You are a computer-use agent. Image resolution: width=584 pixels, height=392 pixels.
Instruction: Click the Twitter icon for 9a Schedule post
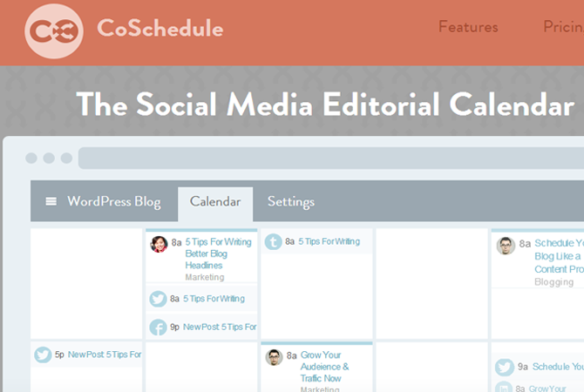[x=505, y=367]
